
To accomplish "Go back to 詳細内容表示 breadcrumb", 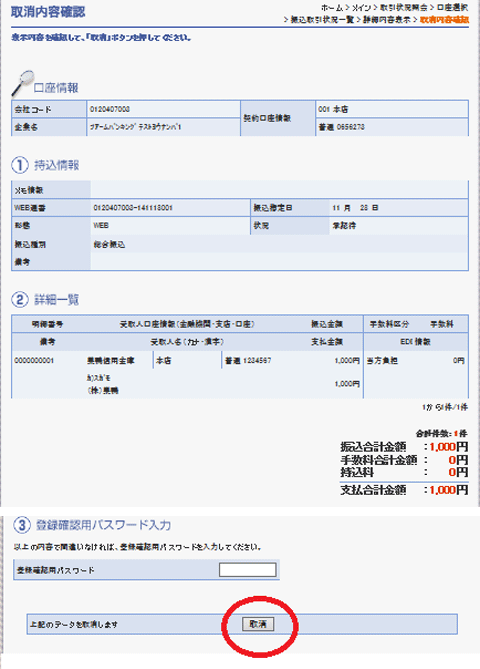I will tap(387, 20).
